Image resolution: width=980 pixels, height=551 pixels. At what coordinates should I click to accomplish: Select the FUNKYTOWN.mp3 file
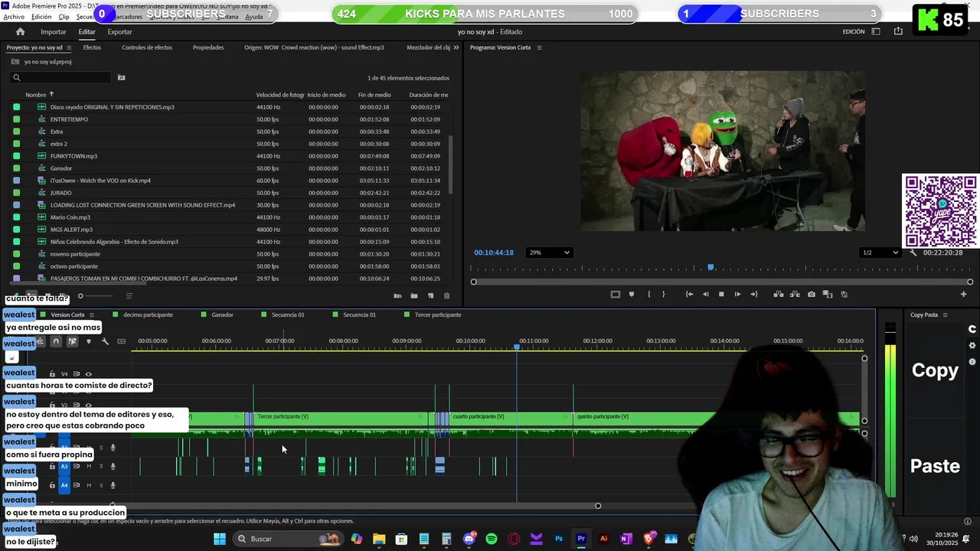[x=73, y=156]
